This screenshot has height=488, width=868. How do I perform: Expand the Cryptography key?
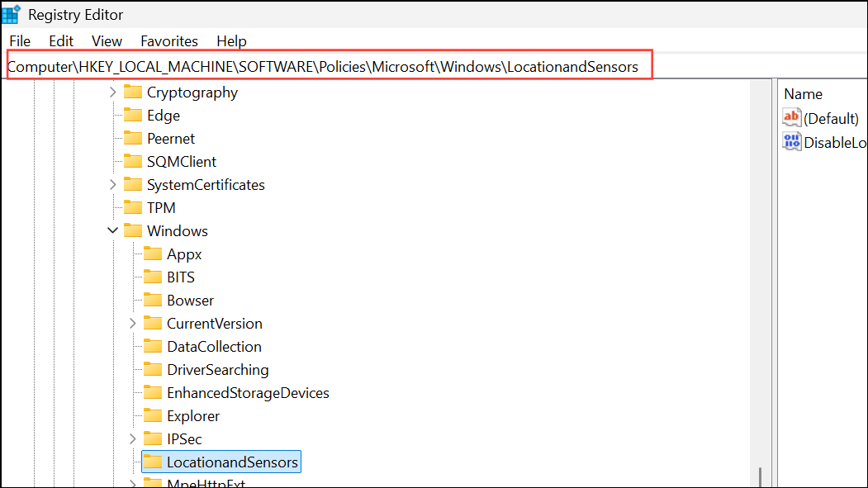pyautogui.click(x=113, y=92)
